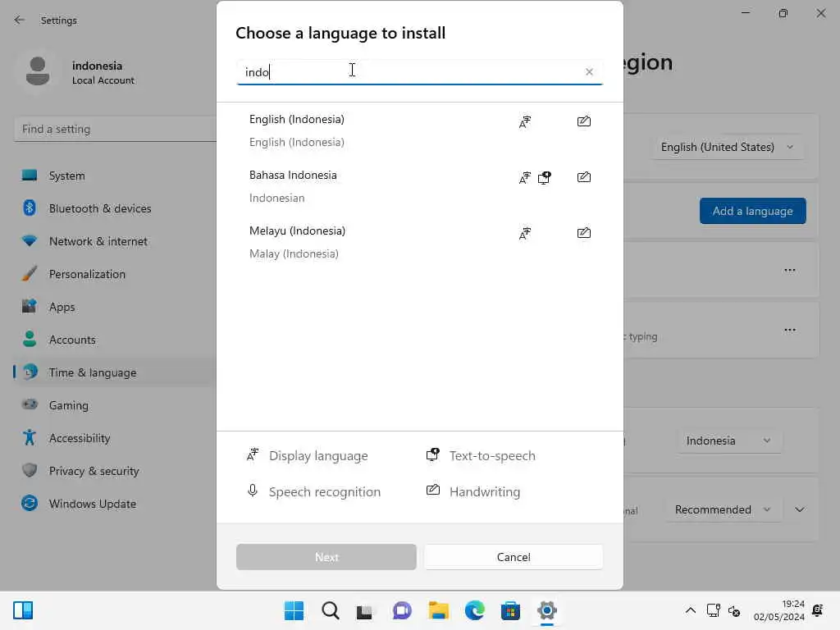Open Privacy & security settings
The image size is (840, 630).
(115, 470)
